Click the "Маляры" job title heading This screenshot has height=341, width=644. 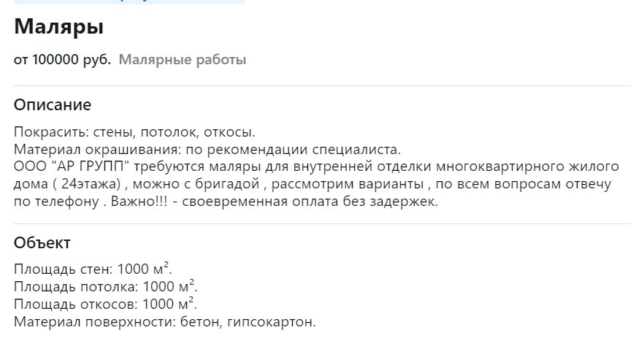click(x=59, y=28)
